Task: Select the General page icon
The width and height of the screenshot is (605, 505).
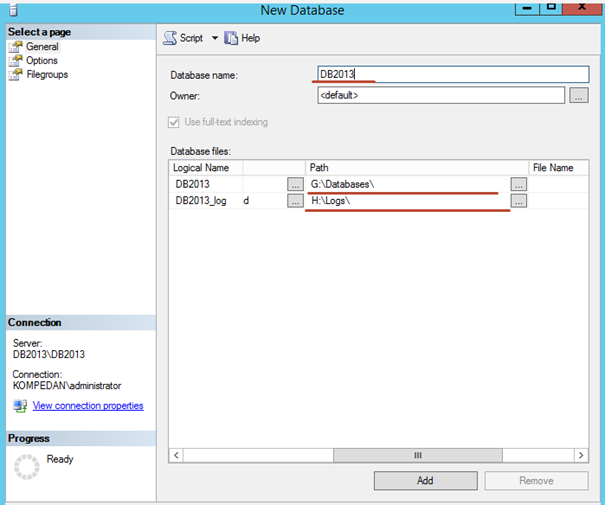Action: pyautogui.click(x=15, y=47)
